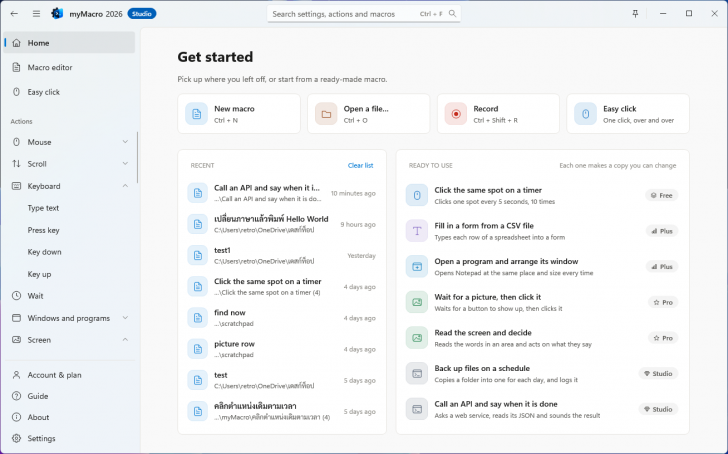Click the sidebar vertical scrollbar
The image size is (728, 454).
pos(137,157)
